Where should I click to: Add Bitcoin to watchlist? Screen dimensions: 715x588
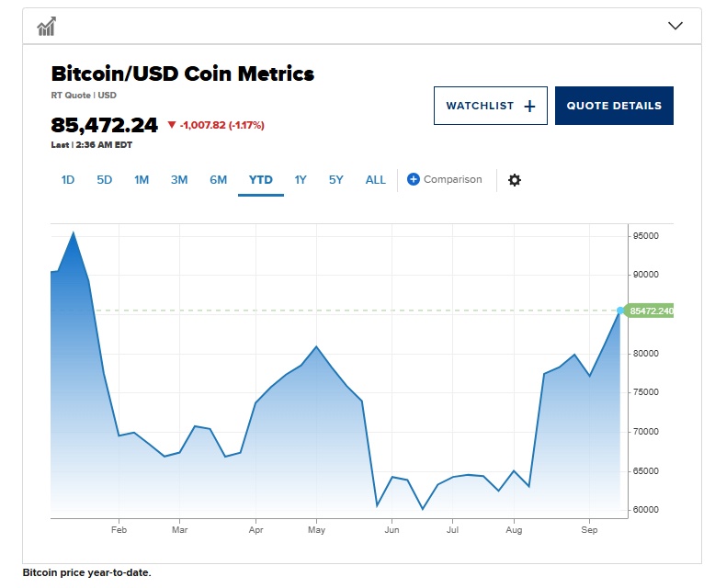pyautogui.click(x=491, y=106)
